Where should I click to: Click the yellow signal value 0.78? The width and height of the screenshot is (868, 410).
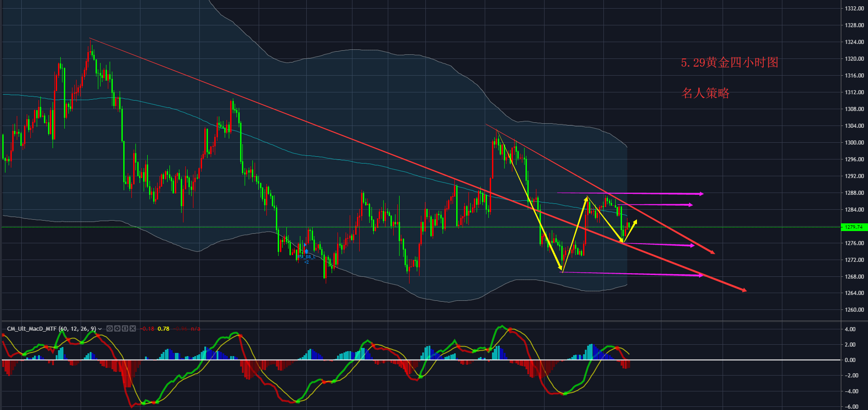coord(163,329)
